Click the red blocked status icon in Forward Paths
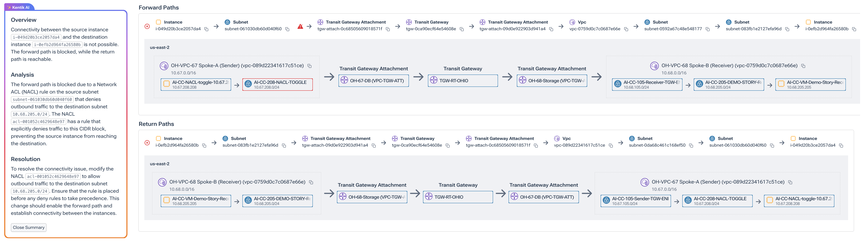 147,26
